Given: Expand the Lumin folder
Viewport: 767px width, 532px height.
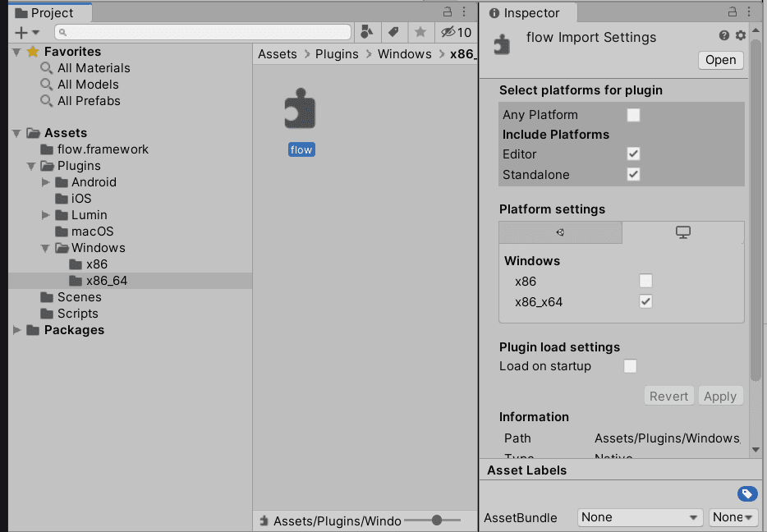Looking at the screenshot, I should point(45,215).
